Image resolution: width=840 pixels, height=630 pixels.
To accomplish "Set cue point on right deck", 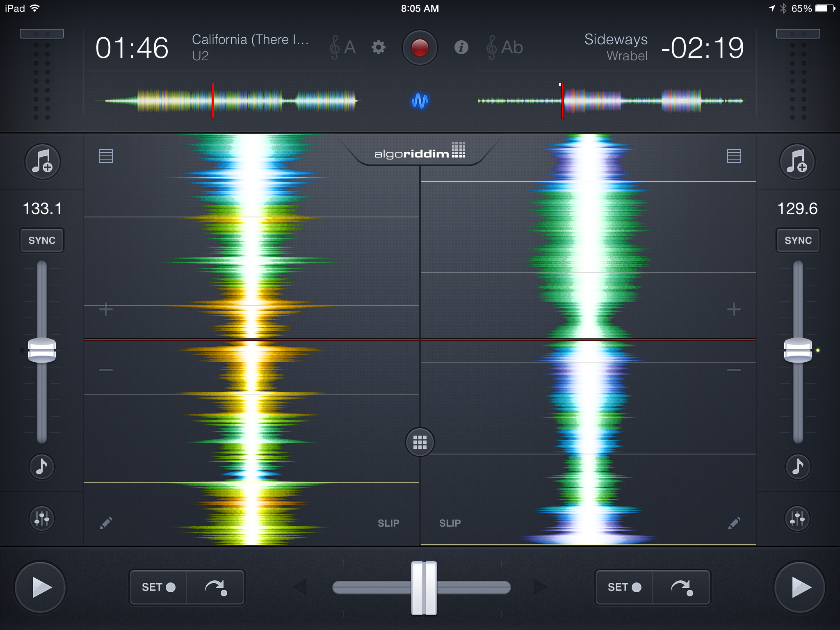I will point(624,587).
